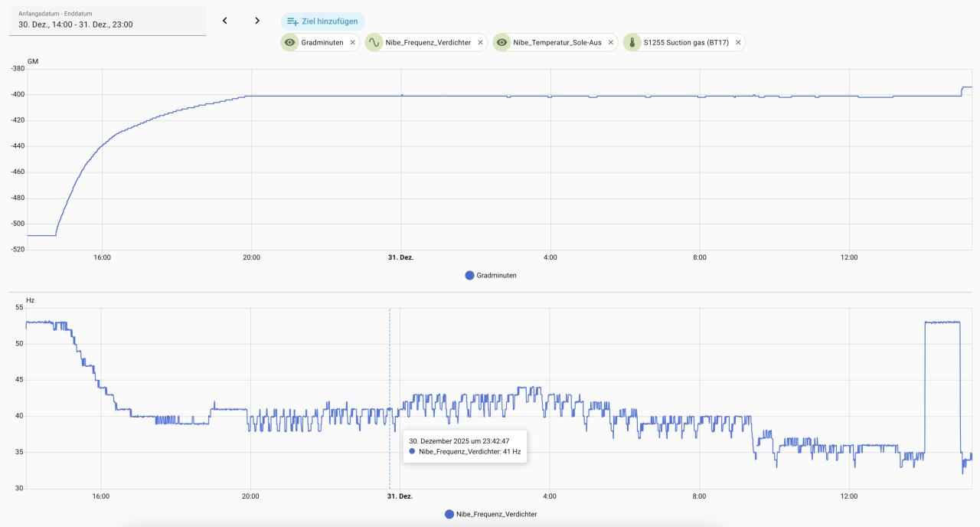980x527 pixels.
Task: Click the 12:00 label on the Hz chart axis
Action: (x=848, y=496)
